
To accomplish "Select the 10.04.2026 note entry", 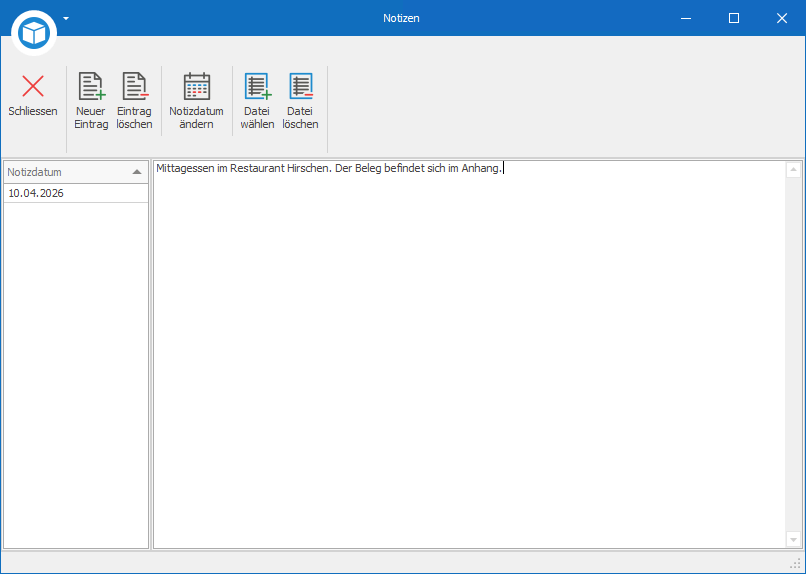I will (x=76, y=193).
